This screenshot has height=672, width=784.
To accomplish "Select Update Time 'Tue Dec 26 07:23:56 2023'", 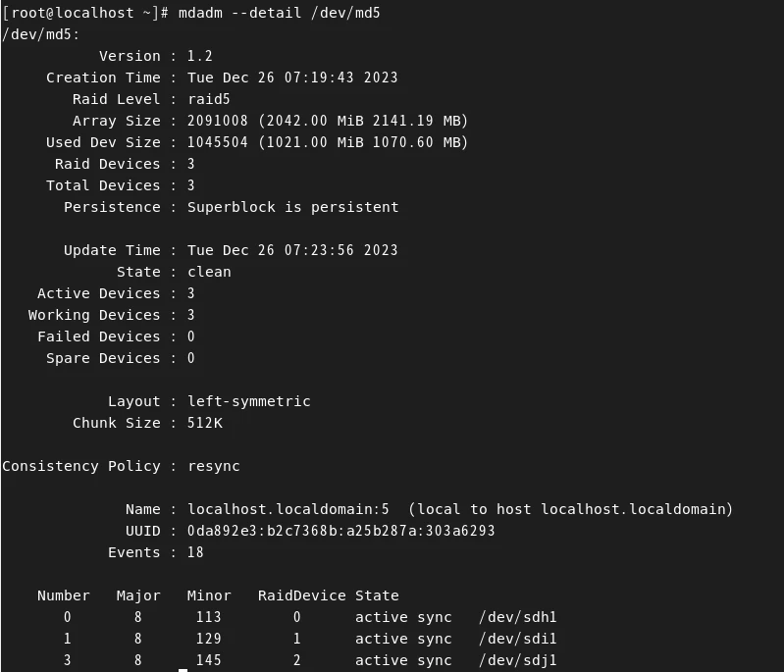I will coord(292,250).
